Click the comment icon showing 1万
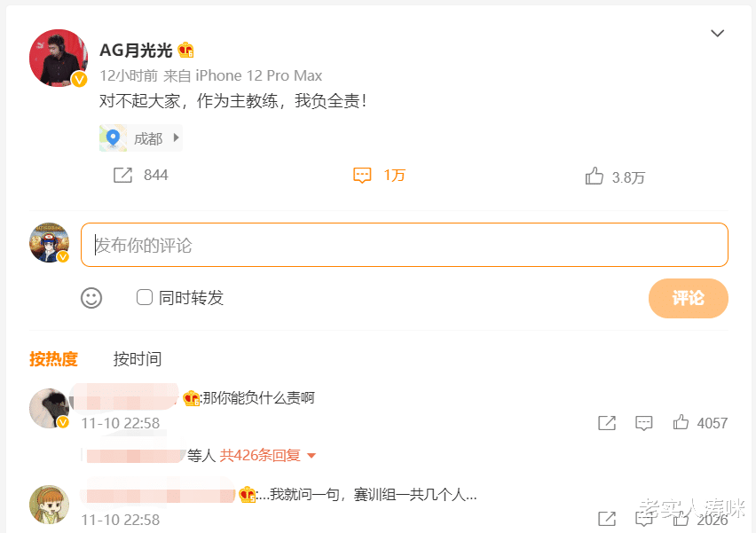Screen dimensions: 756x533 tap(362, 176)
